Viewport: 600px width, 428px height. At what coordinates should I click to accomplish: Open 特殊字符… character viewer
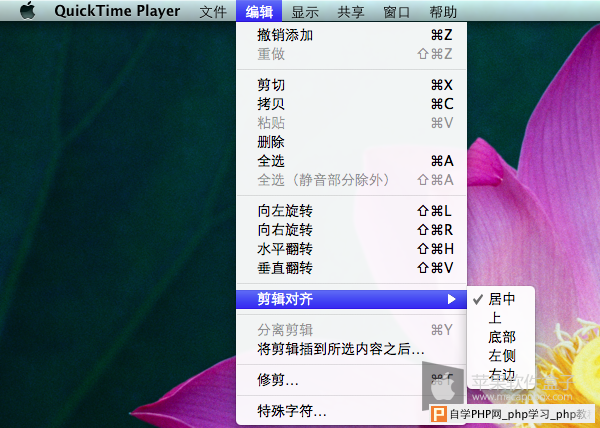[x=351, y=411]
